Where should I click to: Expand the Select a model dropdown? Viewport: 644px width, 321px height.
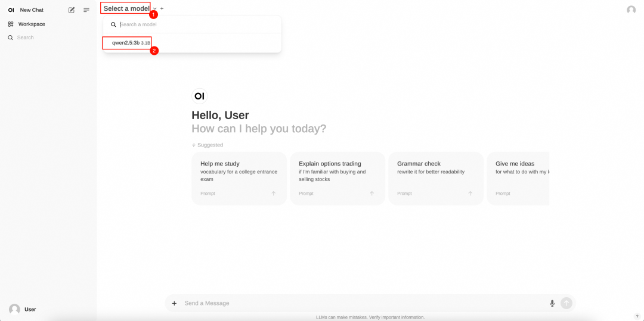[126, 8]
